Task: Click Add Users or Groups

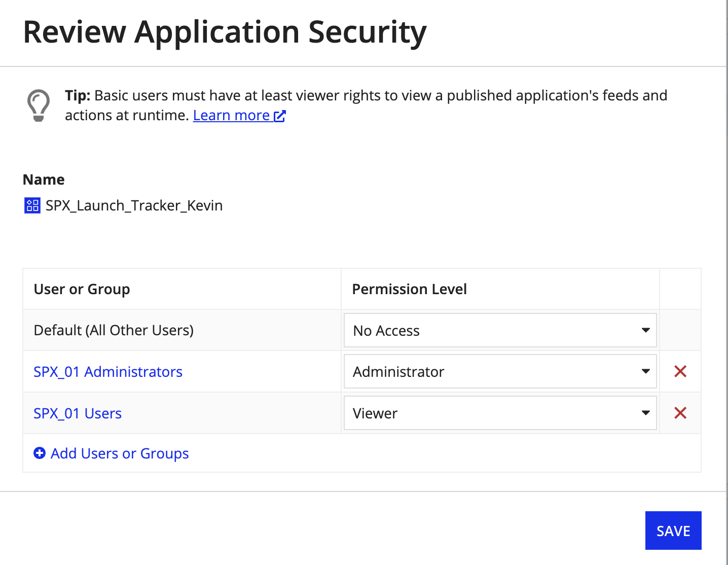Action: [120, 453]
